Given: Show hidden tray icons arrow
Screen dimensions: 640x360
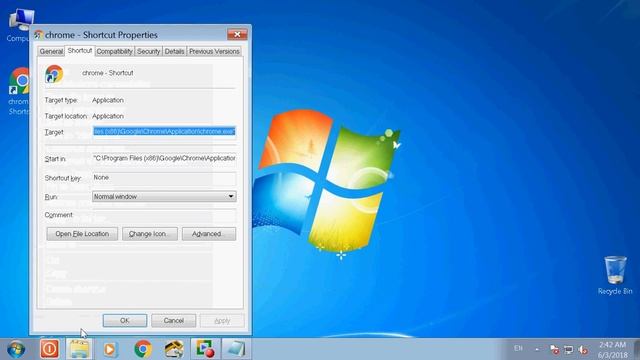Looking at the screenshot, I should pos(537,349).
